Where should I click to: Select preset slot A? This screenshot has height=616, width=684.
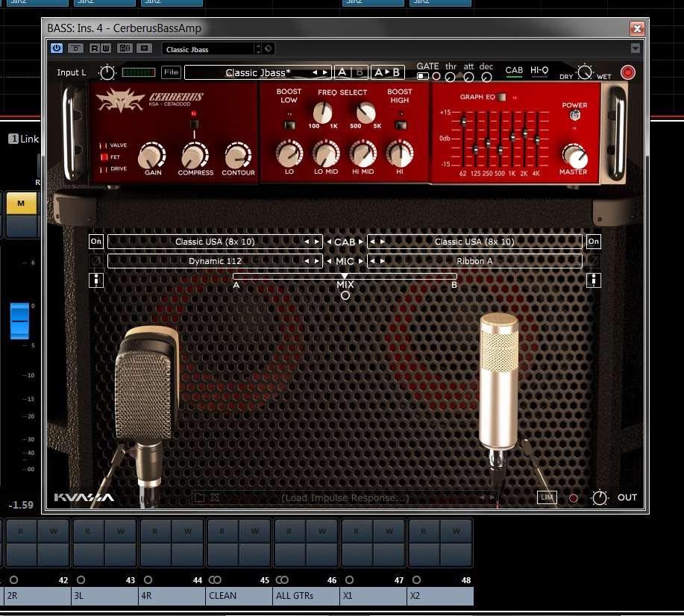point(342,72)
